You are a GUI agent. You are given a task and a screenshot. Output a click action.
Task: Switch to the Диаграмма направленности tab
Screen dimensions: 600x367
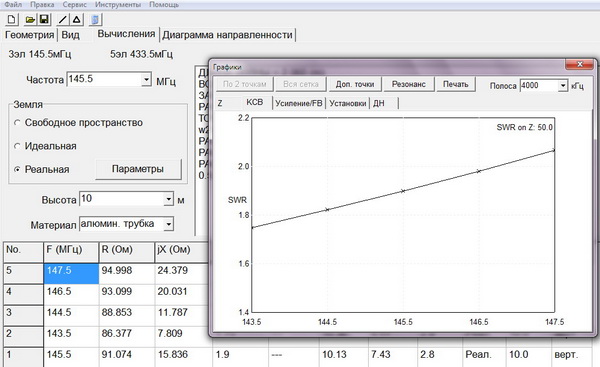click(x=227, y=35)
